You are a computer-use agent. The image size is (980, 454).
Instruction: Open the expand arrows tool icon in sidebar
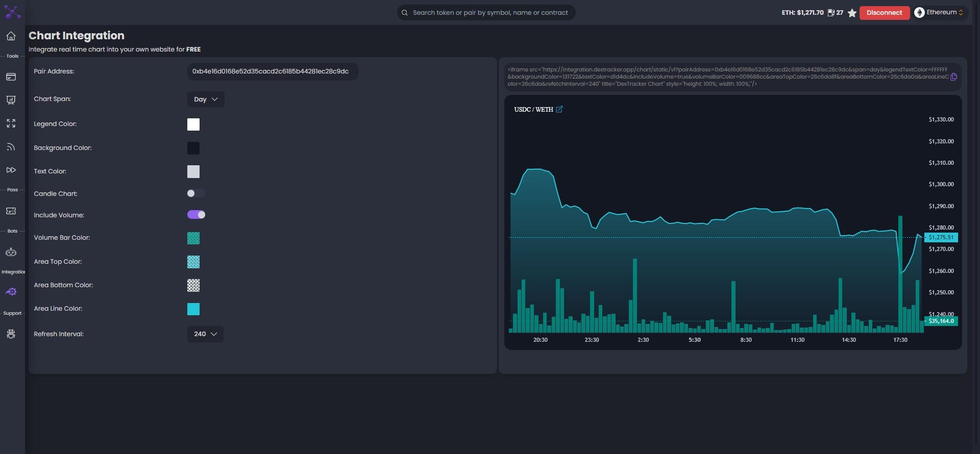coord(11,123)
